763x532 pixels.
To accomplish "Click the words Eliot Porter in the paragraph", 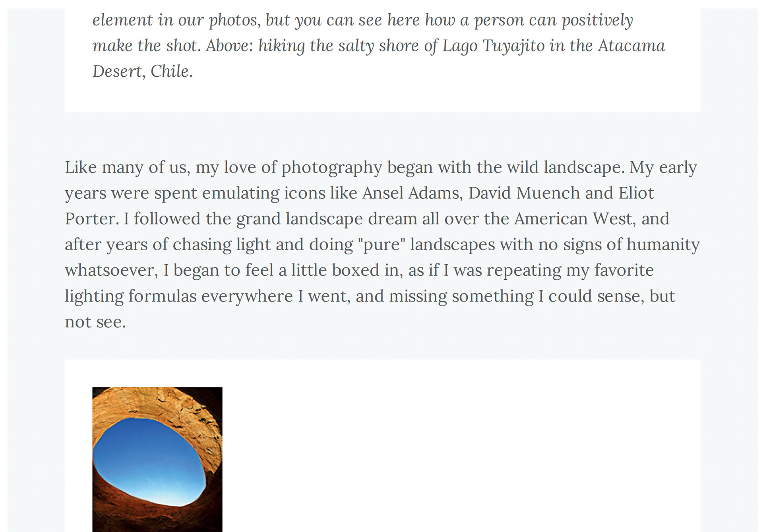I will (360, 206).
